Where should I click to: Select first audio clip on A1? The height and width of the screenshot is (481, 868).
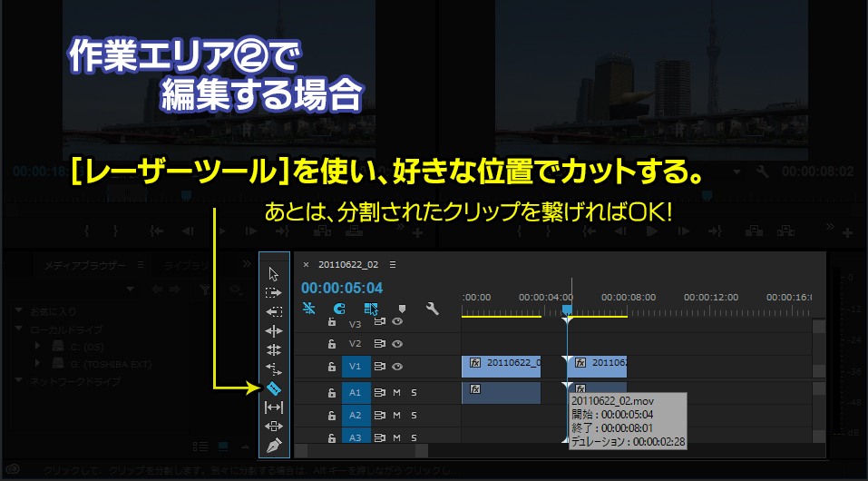tap(501, 393)
